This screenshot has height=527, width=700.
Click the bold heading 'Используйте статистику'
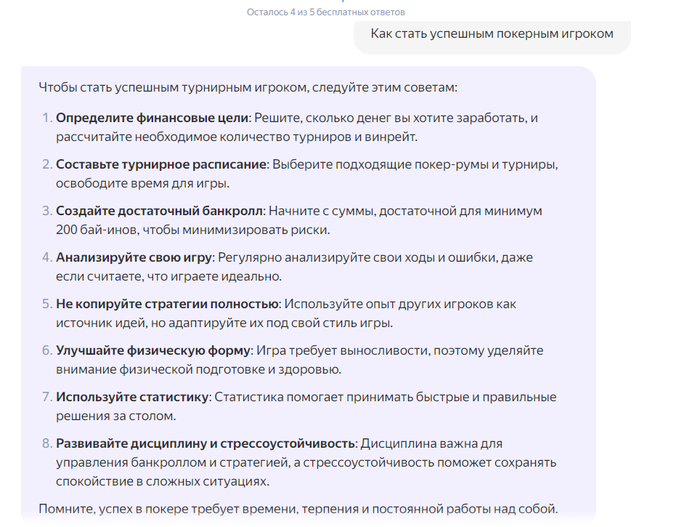pyautogui.click(x=132, y=397)
